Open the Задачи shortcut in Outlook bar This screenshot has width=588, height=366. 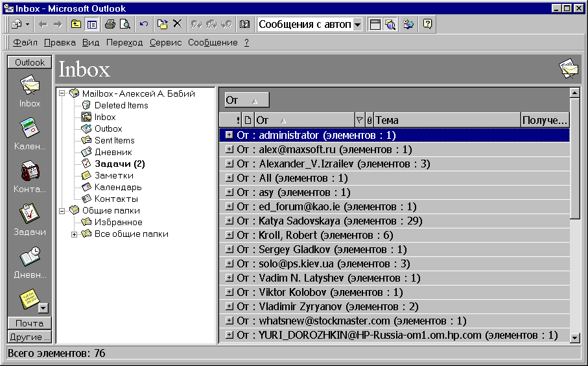[x=30, y=219]
